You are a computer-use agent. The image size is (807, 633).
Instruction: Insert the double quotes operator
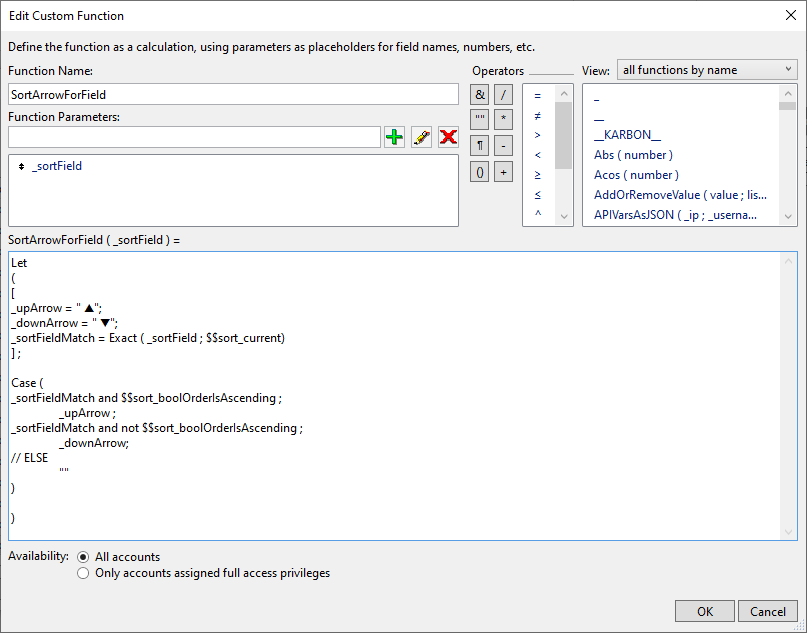479,119
